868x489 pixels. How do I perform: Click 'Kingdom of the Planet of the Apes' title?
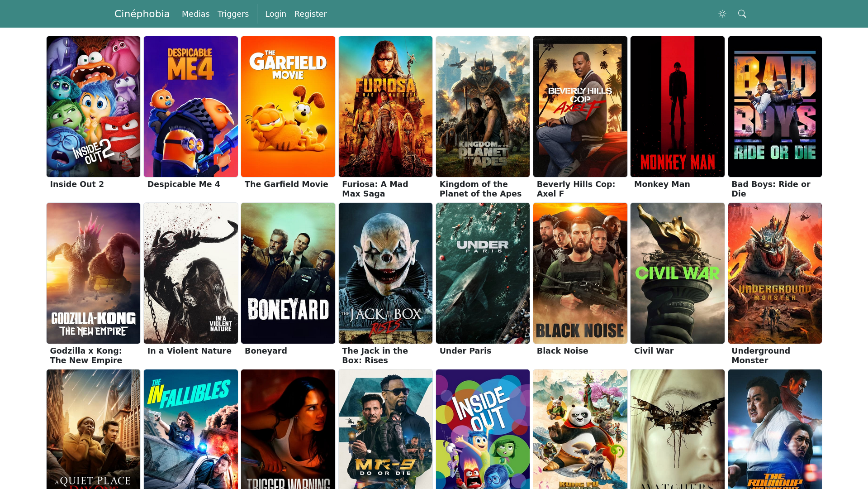click(x=480, y=189)
